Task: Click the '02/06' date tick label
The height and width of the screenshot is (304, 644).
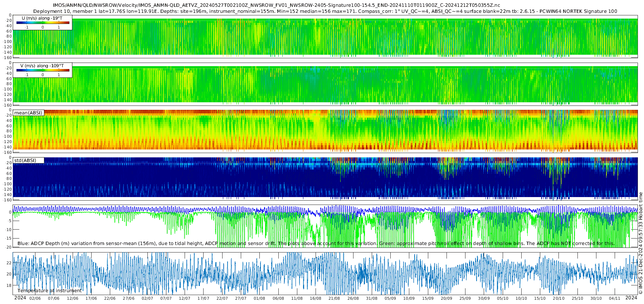Action: 35,298
